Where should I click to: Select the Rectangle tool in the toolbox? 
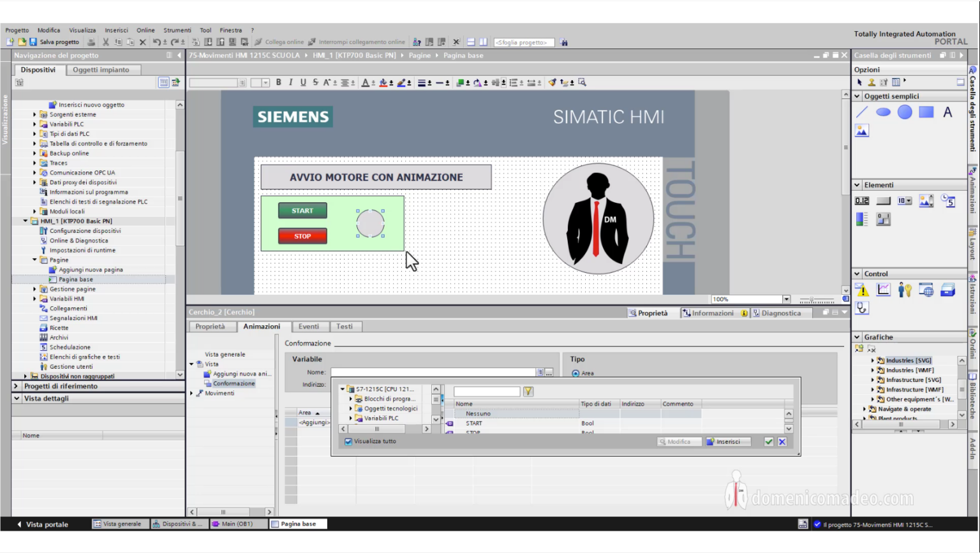coord(925,112)
